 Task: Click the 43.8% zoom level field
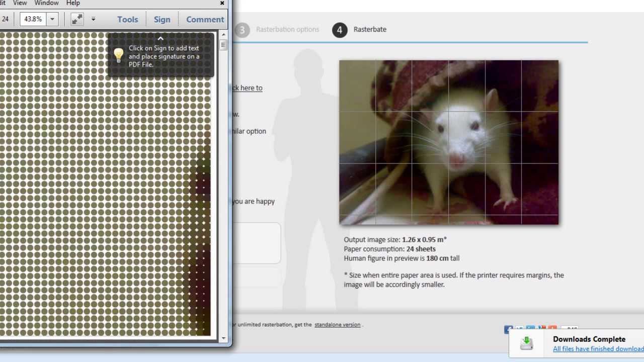pos(33,19)
